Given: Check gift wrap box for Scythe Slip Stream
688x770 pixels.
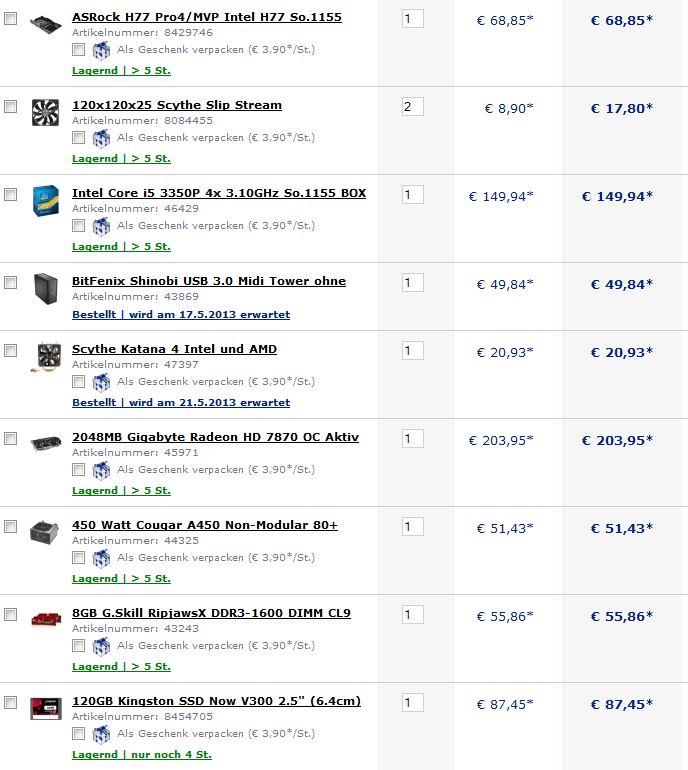Looking at the screenshot, I should 78,138.
